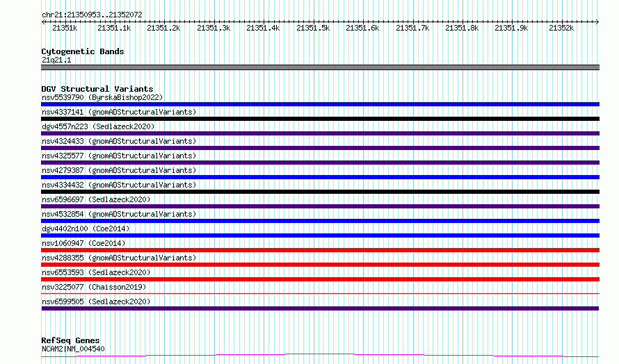Image resolution: width=619 pixels, height=364 pixels.
Task: Open the dgv4557n223 (Sedlazeck2020) entry
Action: (98, 126)
